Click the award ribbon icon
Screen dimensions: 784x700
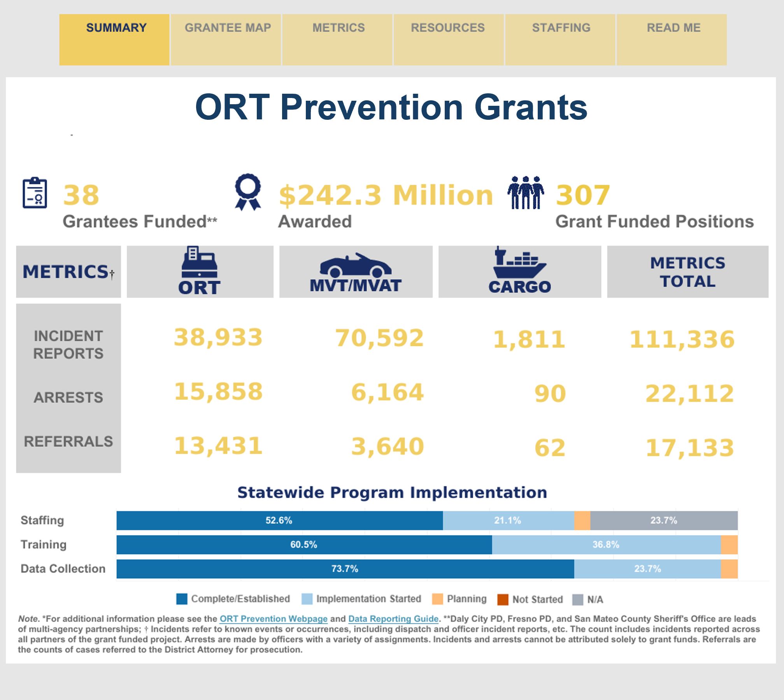[248, 192]
